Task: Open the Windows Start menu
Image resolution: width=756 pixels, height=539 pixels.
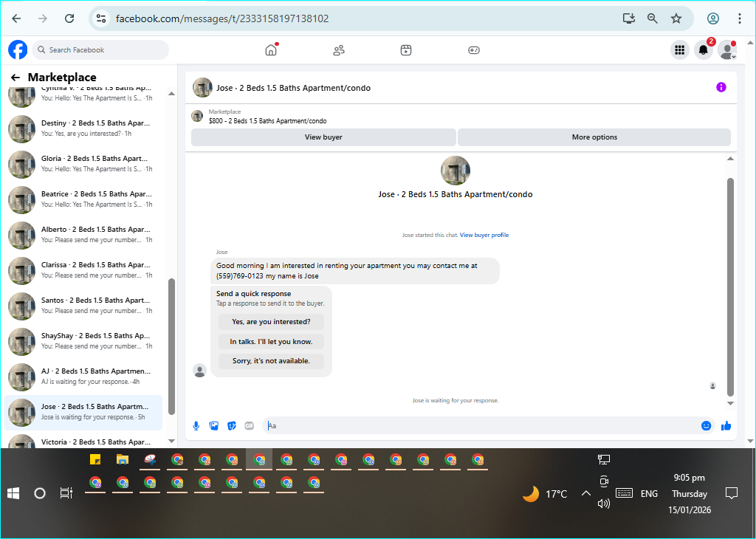Action: (13, 493)
